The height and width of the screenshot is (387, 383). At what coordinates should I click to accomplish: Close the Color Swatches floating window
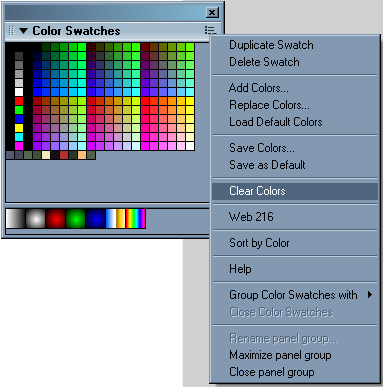point(212,13)
